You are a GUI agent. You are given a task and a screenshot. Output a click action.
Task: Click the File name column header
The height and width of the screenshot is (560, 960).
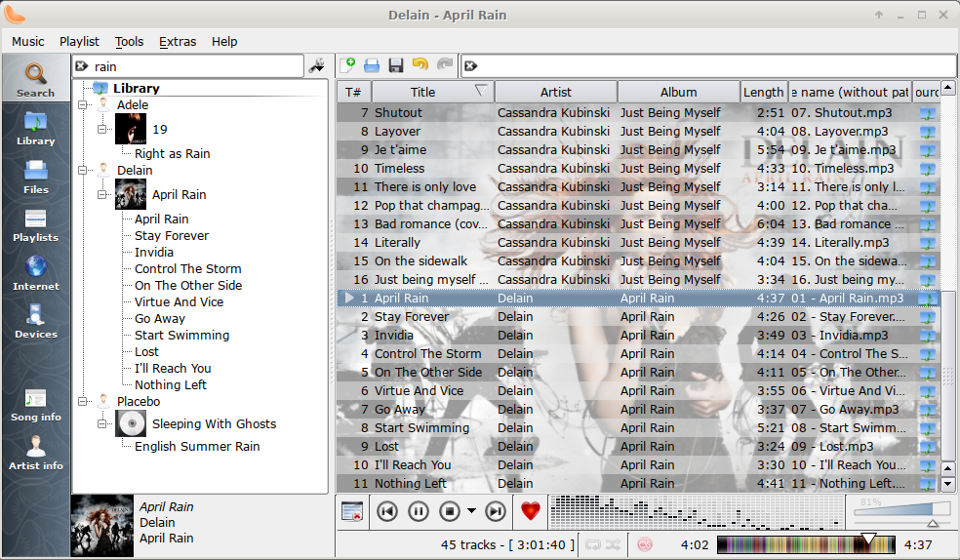[850, 92]
